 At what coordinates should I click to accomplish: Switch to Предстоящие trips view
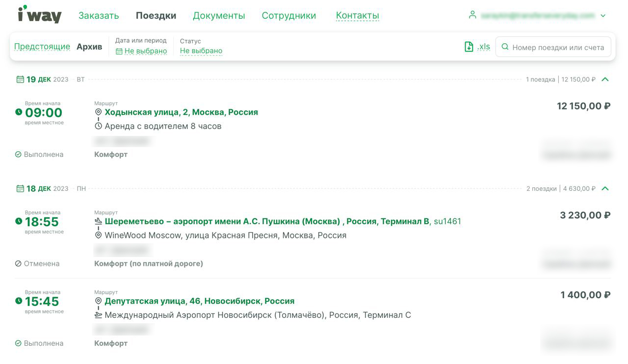coord(42,47)
